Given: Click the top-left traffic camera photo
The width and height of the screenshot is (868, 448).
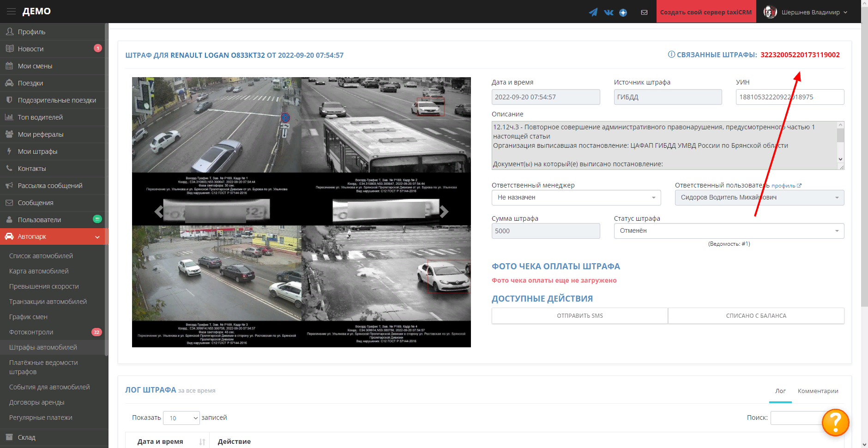Looking at the screenshot, I should 217,125.
